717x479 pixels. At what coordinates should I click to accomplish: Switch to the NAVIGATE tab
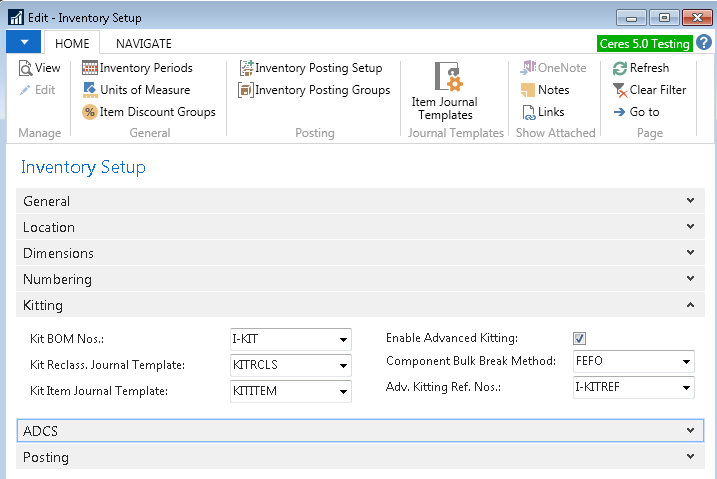(x=143, y=43)
